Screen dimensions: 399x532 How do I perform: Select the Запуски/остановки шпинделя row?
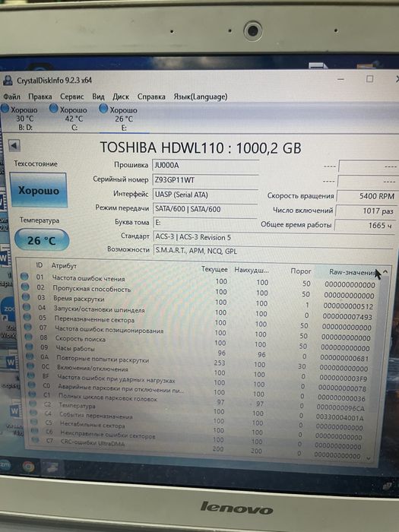198,312
